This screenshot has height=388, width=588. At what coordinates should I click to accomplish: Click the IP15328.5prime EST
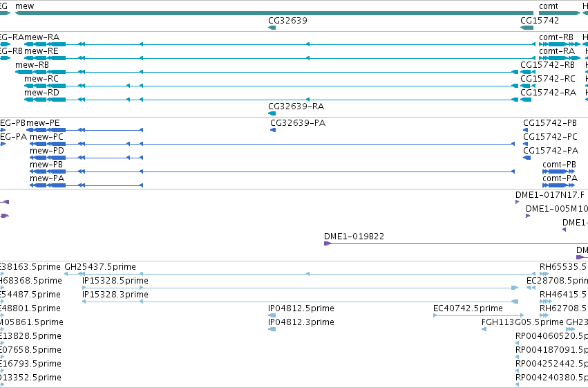(x=300, y=288)
